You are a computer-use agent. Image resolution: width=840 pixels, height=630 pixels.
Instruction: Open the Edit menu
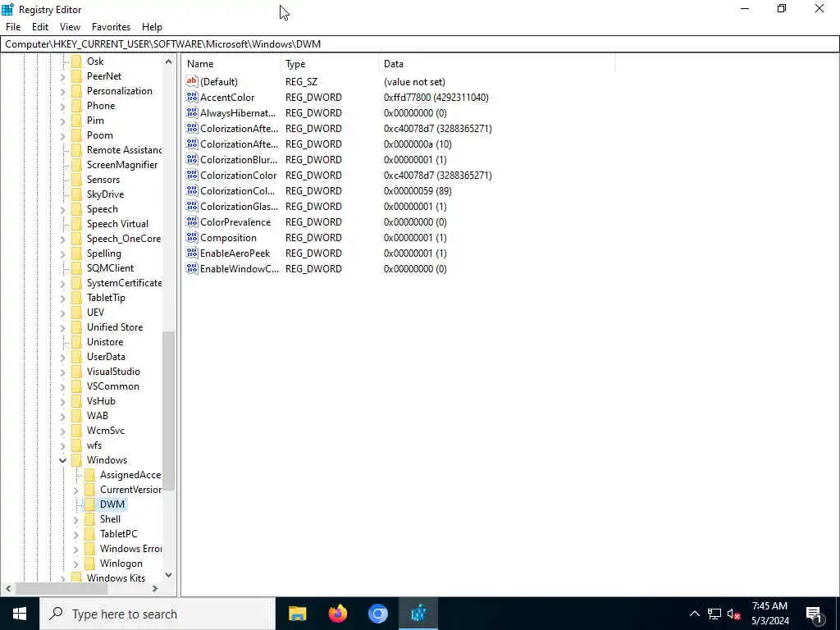[40, 27]
